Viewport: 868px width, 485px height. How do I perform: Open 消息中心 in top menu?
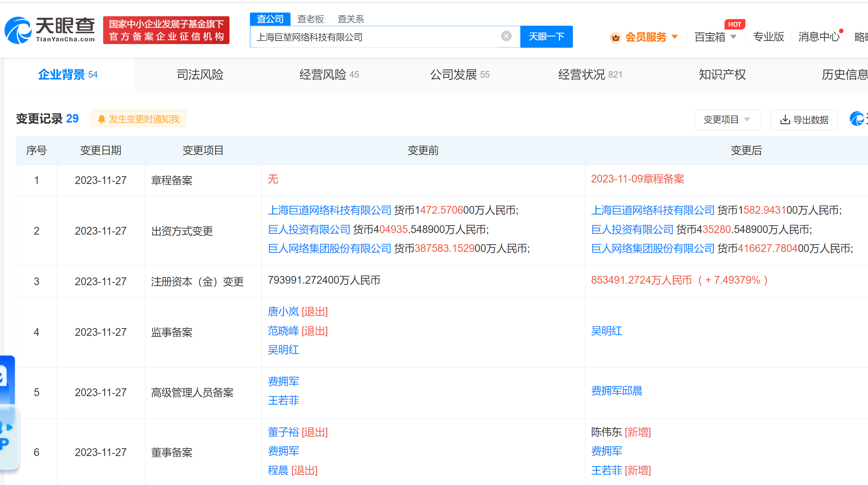pos(819,37)
